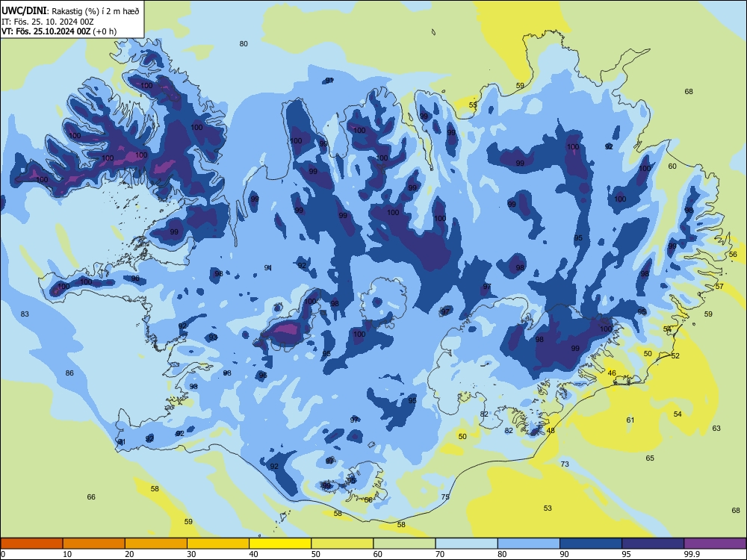Click the 'VT: Fös. 25.10.2024 00Z (+0 h)' line
Screen dimensions: 747x560
[x=59, y=31]
